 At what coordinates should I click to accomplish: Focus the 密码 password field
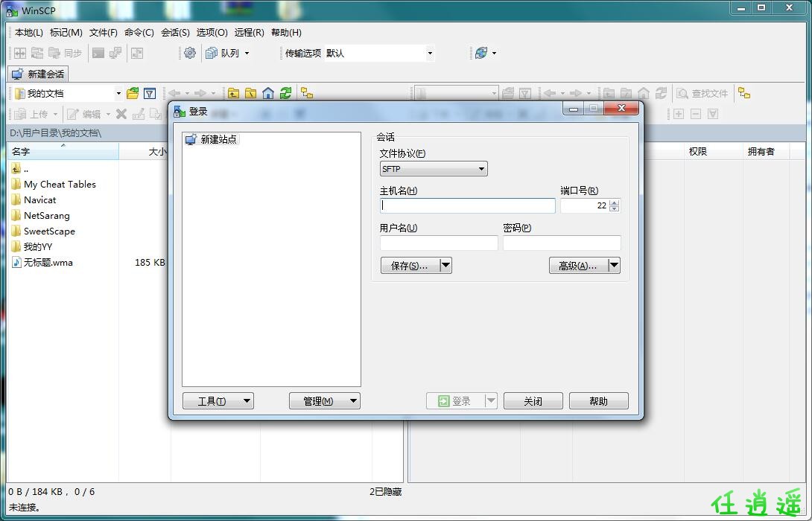pos(562,243)
